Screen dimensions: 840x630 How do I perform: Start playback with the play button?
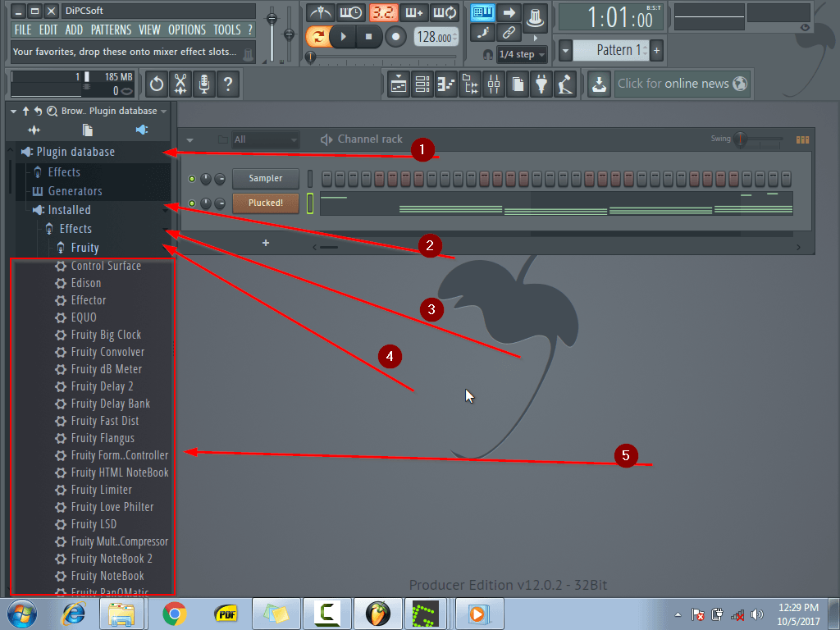click(344, 36)
